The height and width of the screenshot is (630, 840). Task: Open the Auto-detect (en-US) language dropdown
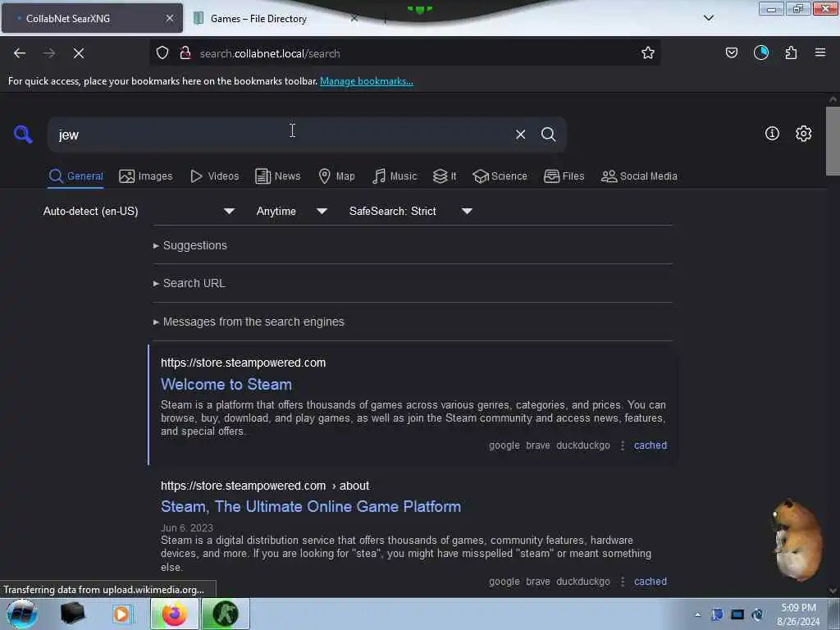139,211
